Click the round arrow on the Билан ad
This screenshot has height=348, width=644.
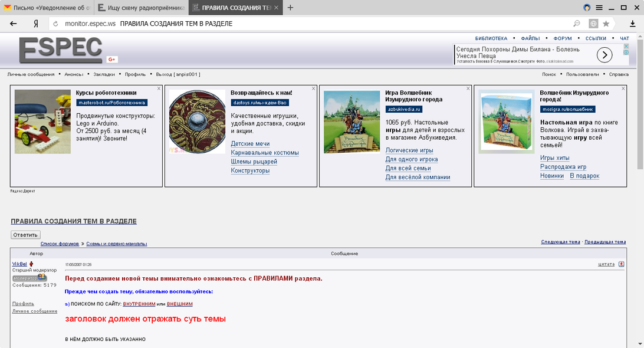coord(604,55)
